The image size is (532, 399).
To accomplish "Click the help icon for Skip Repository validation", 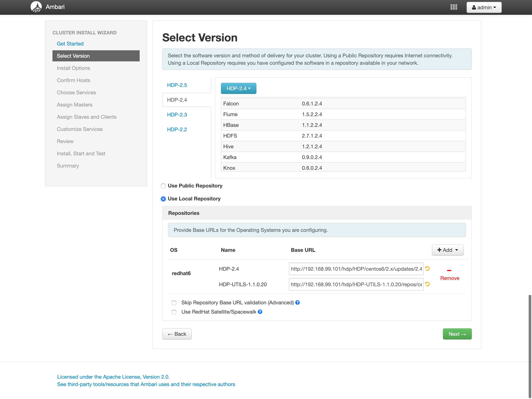I will coord(298,302).
